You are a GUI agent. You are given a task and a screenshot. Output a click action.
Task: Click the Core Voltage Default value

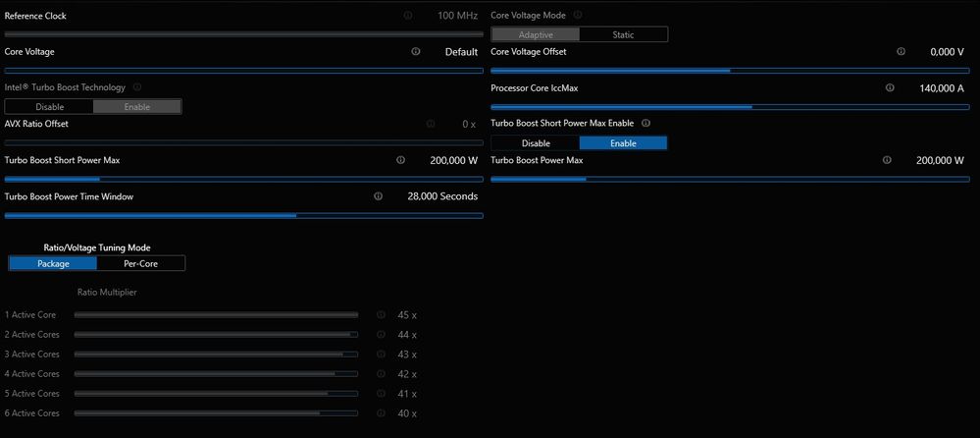(461, 52)
